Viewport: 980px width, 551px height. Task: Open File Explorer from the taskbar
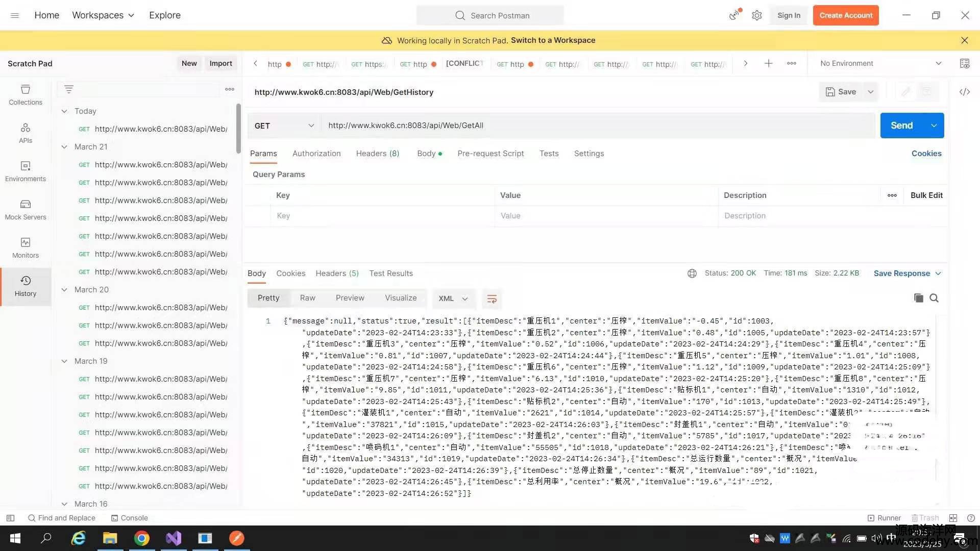110,538
